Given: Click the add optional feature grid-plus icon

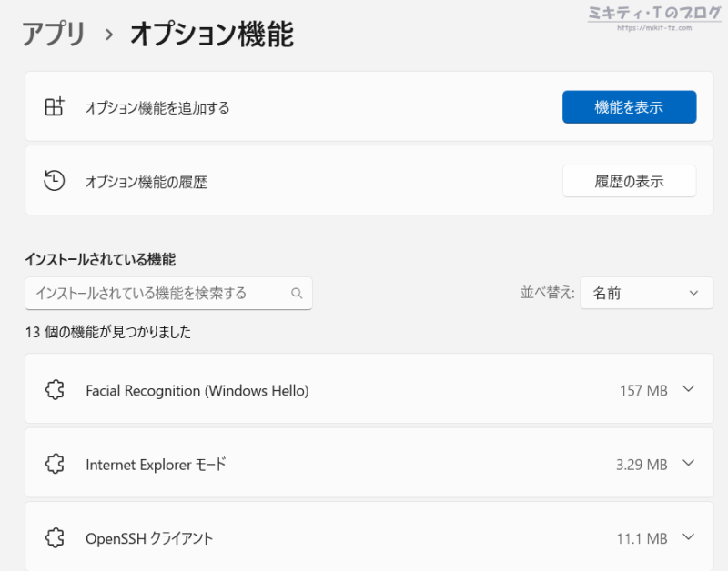Looking at the screenshot, I should click(55, 106).
